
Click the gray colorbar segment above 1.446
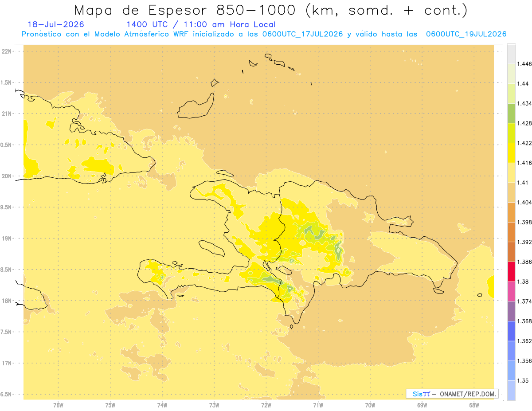coord(511,54)
